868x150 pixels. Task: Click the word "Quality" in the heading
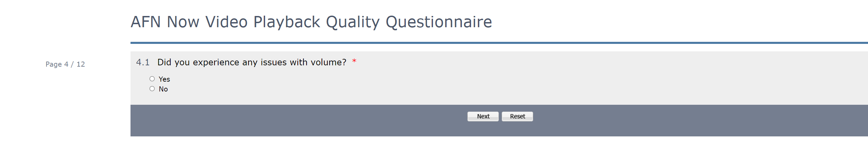click(x=352, y=22)
